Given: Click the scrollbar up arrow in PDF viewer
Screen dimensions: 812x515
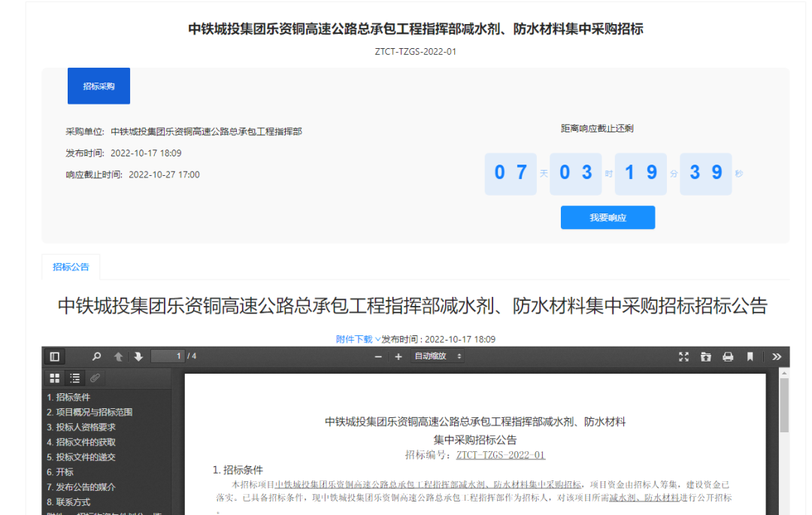Looking at the screenshot, I should tap(784, 373).
